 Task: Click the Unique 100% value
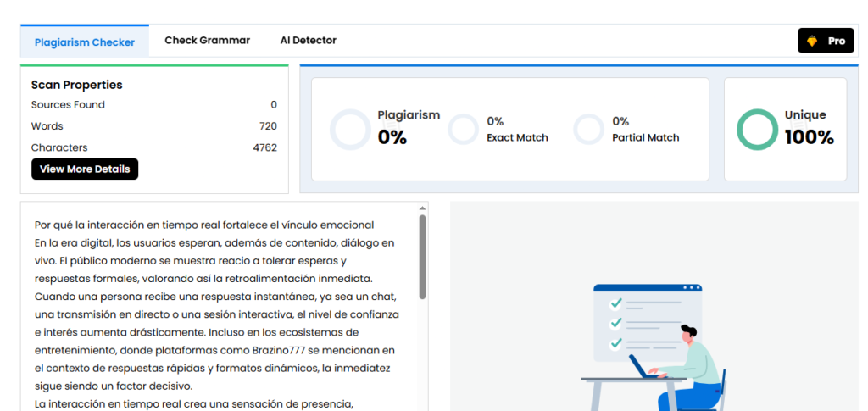click(x=809, y=137)
